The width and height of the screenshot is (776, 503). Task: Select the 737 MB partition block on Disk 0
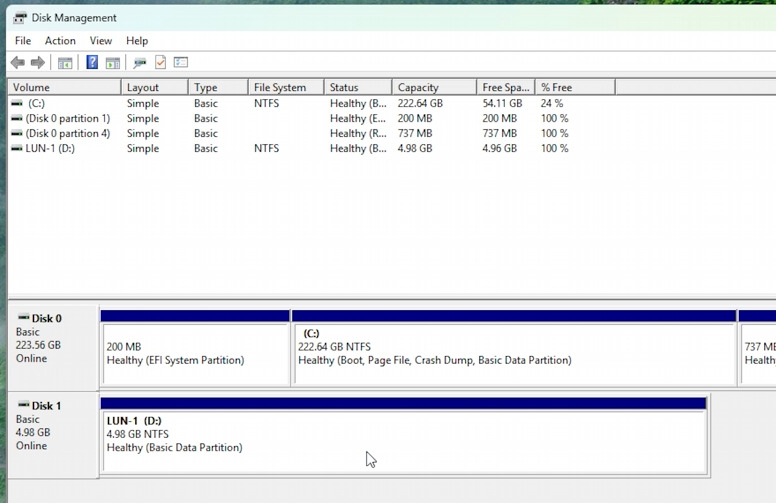(757, 348)
